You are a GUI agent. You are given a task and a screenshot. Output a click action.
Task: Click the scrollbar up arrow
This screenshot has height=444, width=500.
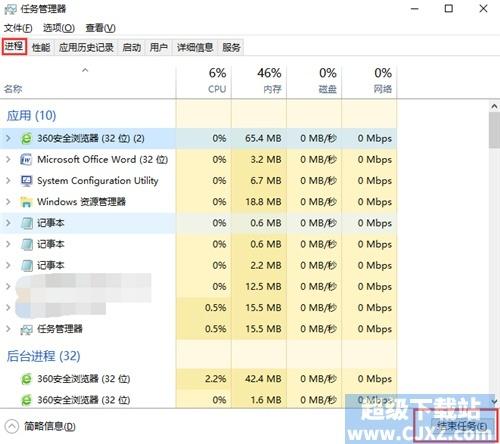[494, 106]
